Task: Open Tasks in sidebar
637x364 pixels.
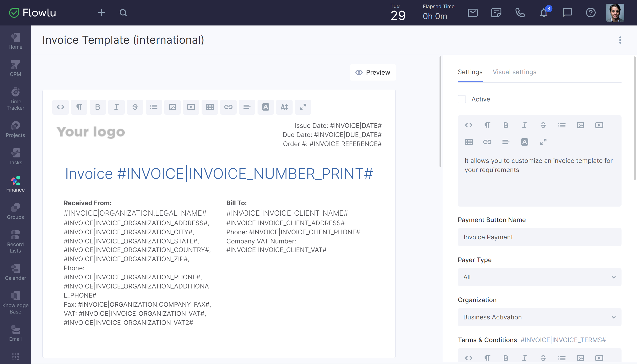Action: (x=15, y=157)
